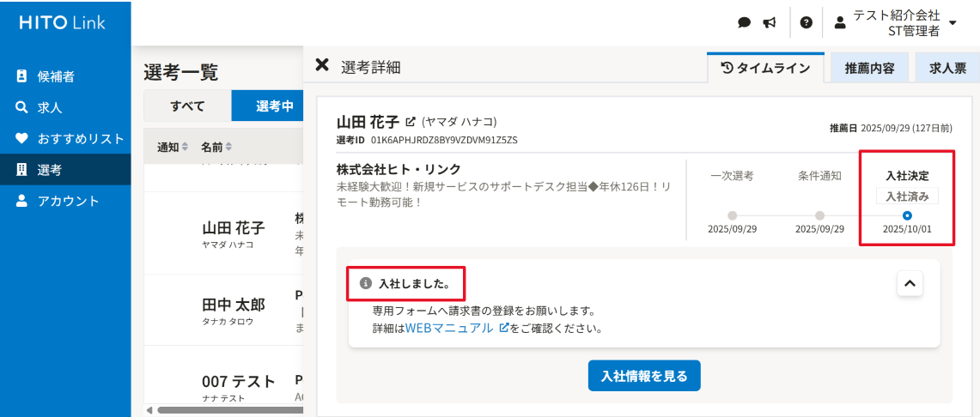The width and height of the screenshot is (980, 417).
Task: Click the 求人 search magnifier icon
Action: 22,108
